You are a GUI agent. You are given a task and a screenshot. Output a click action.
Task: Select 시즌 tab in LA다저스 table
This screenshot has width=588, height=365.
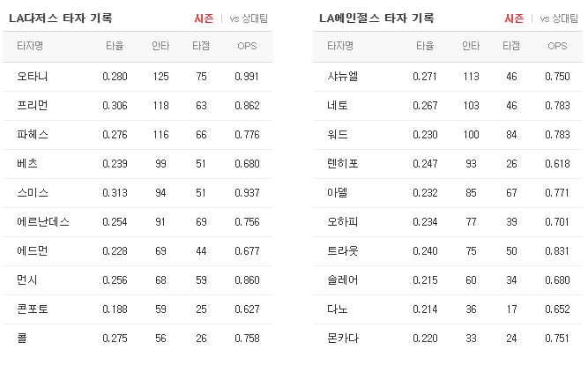coord(204,19)
